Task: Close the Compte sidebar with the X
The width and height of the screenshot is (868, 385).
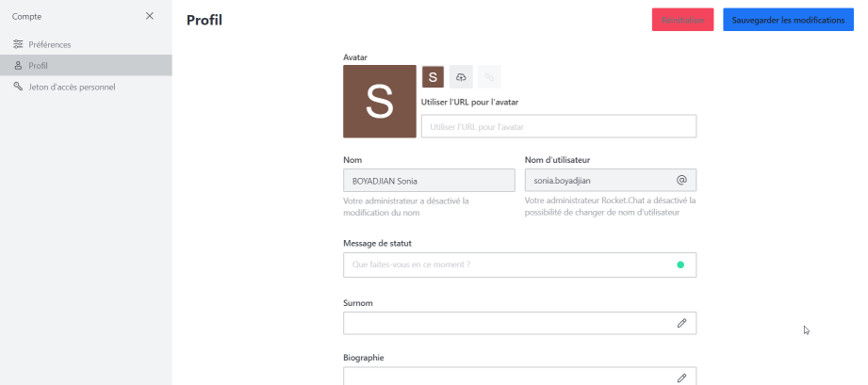Action: pos(150,16)
